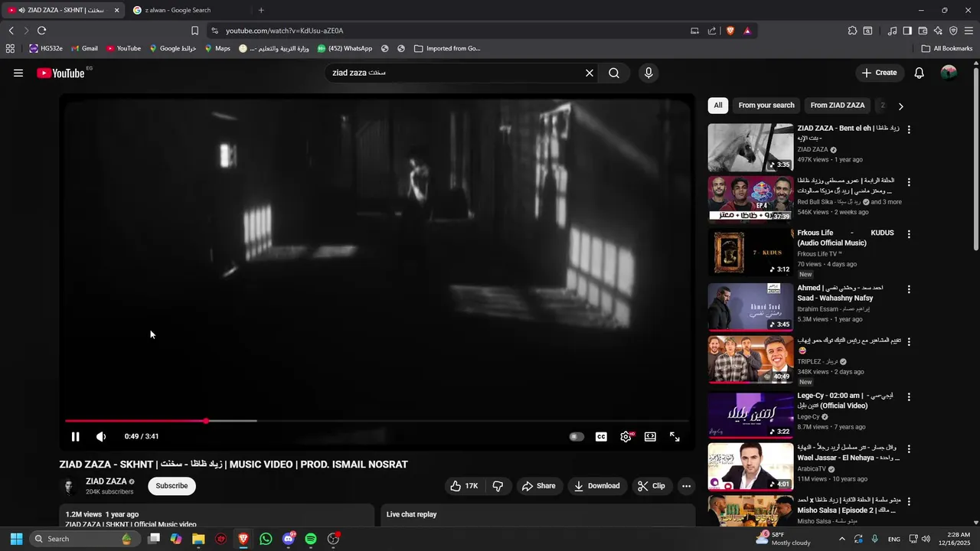Create a clip of the video

click(x=652, y=486)
